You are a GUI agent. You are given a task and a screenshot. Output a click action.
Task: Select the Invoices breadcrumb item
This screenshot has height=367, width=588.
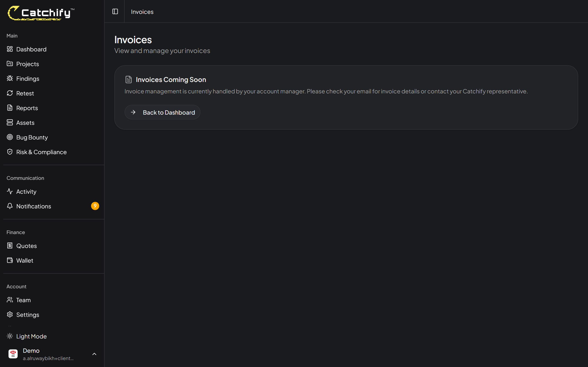pyautogui.click(x=142, y=11)
